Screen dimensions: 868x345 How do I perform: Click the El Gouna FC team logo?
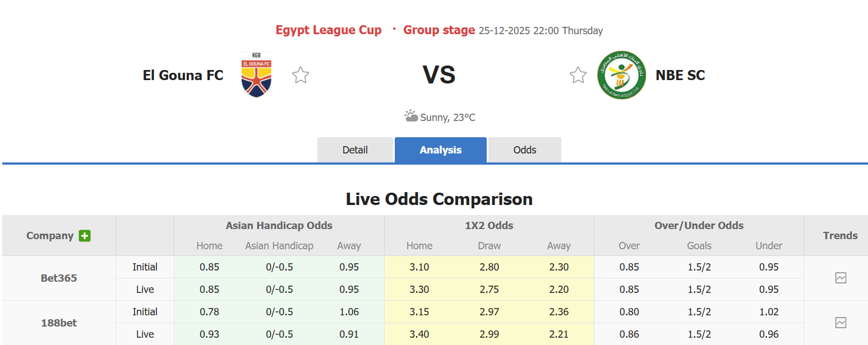tap(256, 75)
